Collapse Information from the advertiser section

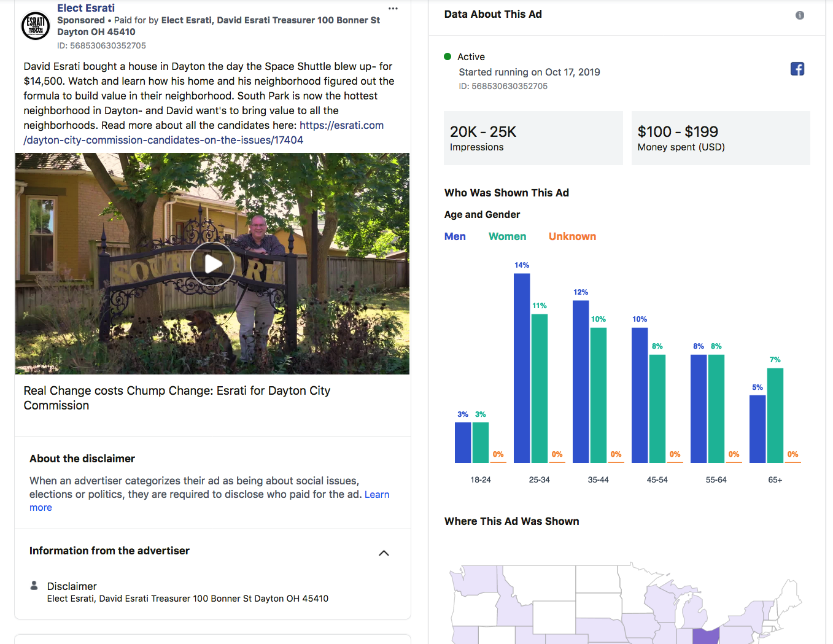point(384,553)
